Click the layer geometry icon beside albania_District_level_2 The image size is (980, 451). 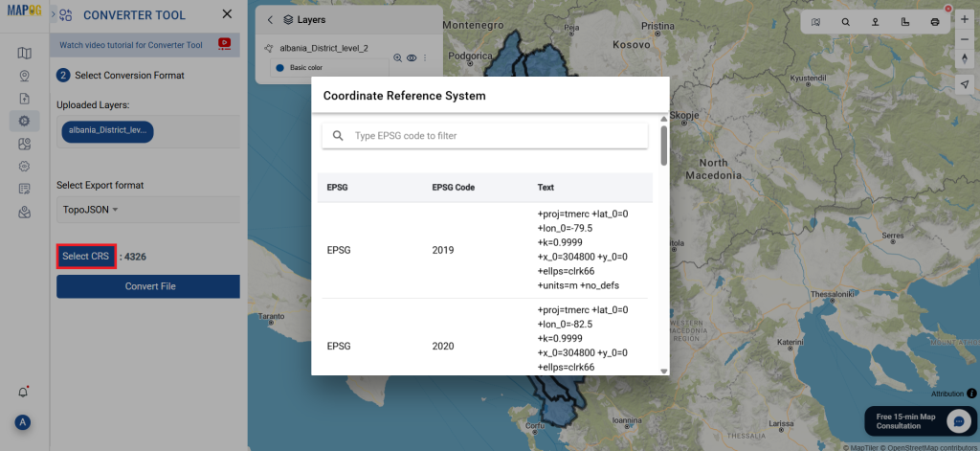pos(269,48)
